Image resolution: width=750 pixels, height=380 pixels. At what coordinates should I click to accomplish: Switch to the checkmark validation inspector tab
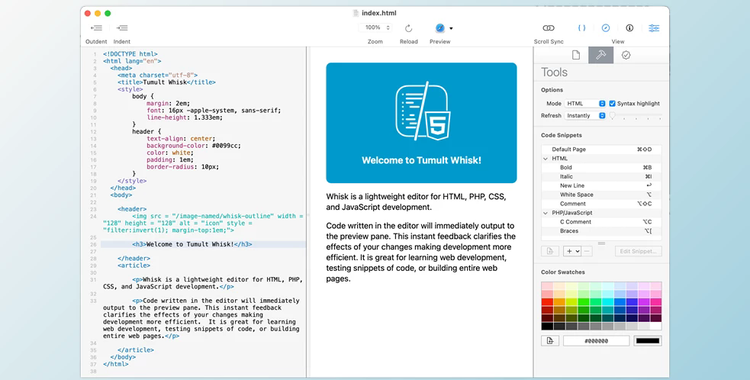[626, 55]
